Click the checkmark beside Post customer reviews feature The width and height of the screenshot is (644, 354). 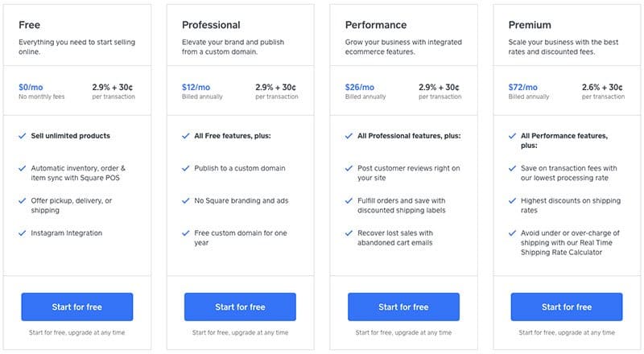[x=349, y=168]
